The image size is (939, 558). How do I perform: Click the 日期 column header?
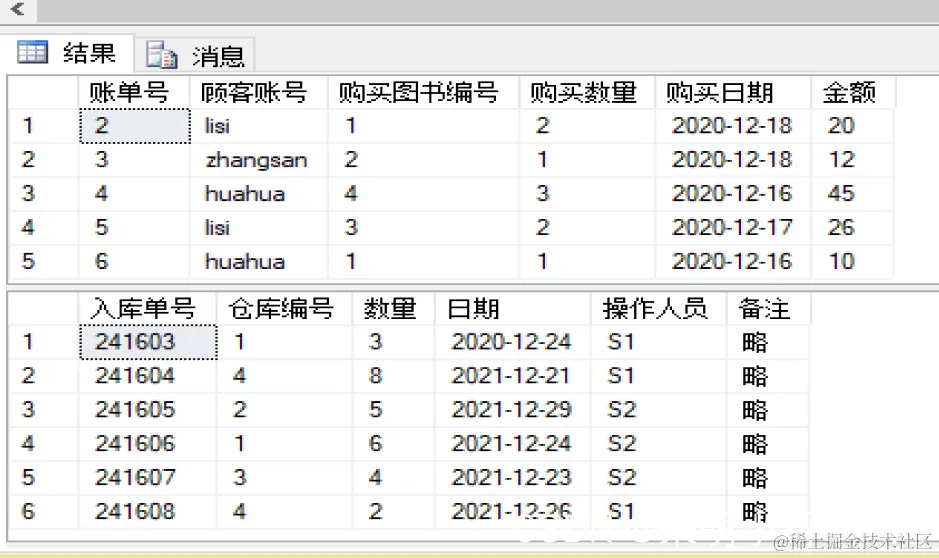(513, 309)
